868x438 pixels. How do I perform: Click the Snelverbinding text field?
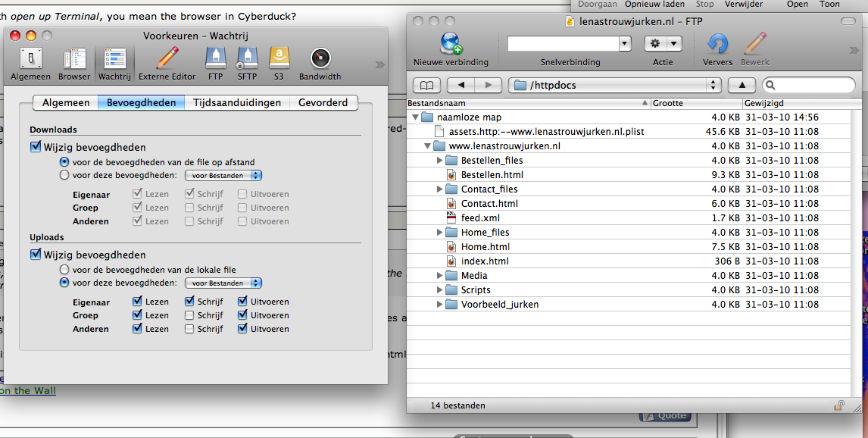(x=563, y=43)
